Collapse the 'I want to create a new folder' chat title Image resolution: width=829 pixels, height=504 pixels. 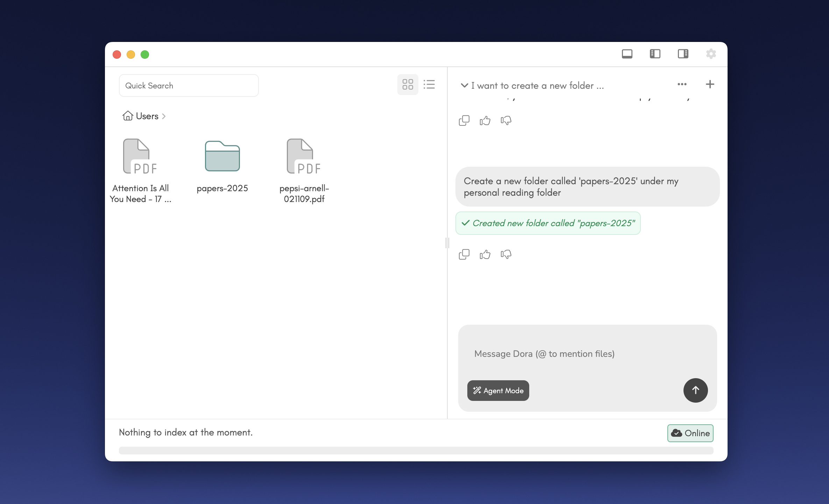[x=464, y=86]
